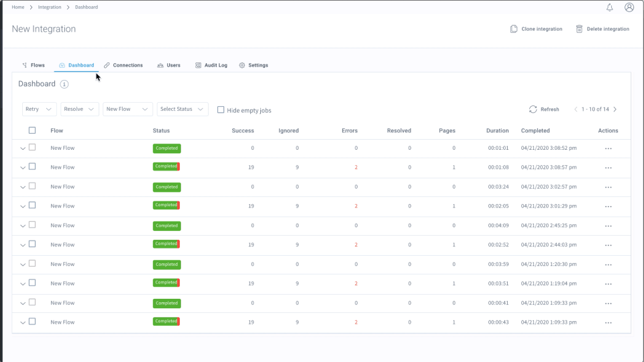Click the Refresh icon in dashboard
644x362 pixels.
tap(533, 109)
